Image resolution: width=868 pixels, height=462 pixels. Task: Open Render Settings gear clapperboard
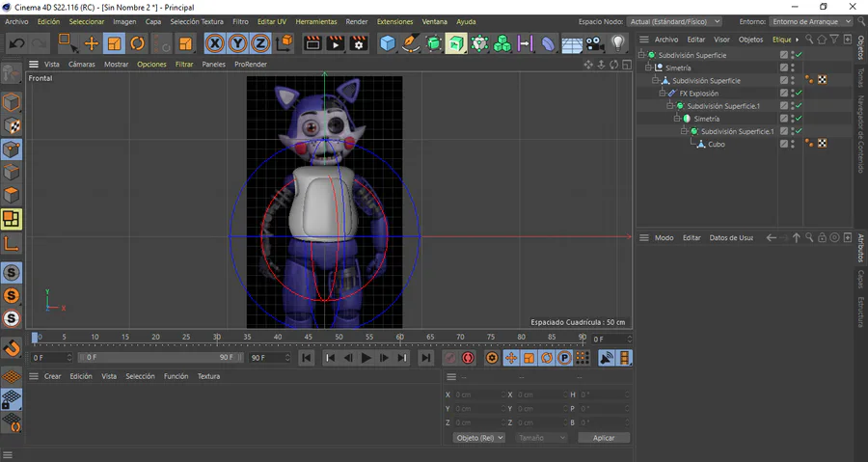pos(359,43)
